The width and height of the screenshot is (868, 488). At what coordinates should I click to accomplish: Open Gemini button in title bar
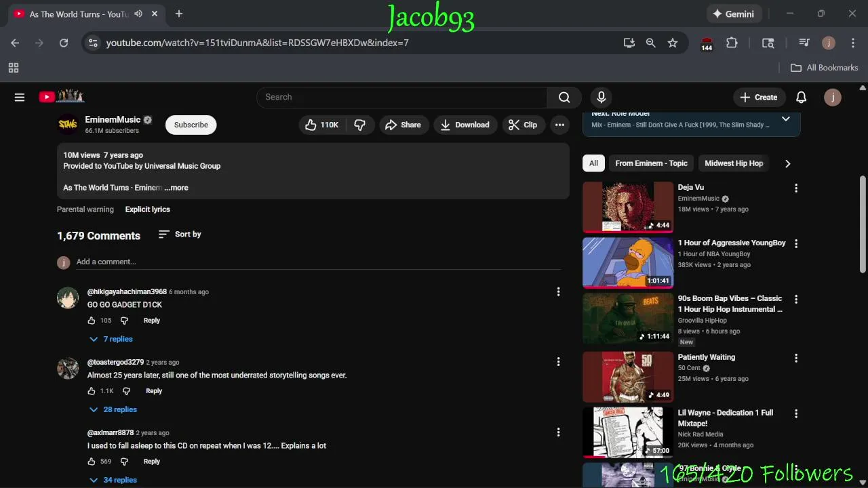(734, 14)
